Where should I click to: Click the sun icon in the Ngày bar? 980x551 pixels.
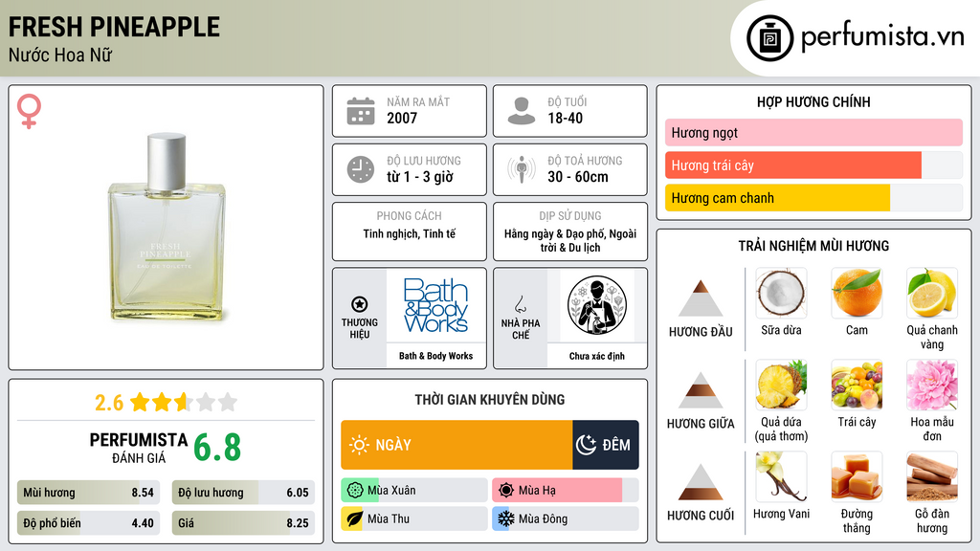click(360, 445)
